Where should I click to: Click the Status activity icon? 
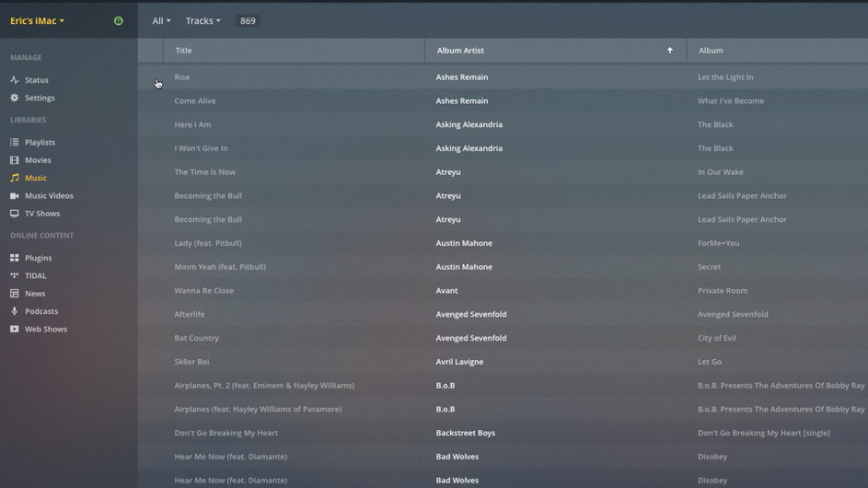[x=15, y=80]
